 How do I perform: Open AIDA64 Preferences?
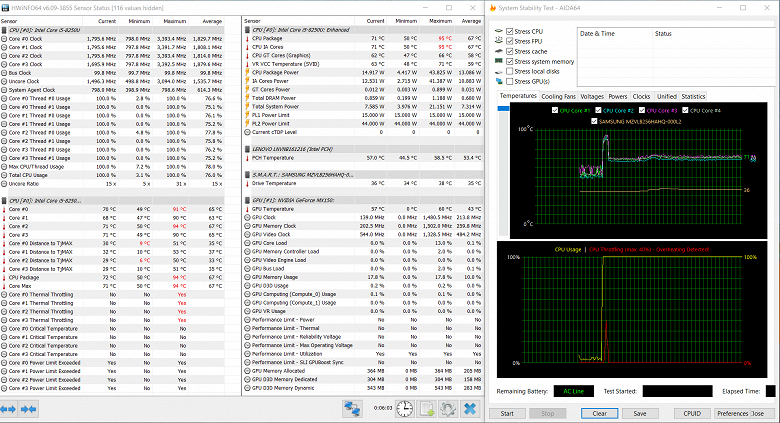coord(732,413)
